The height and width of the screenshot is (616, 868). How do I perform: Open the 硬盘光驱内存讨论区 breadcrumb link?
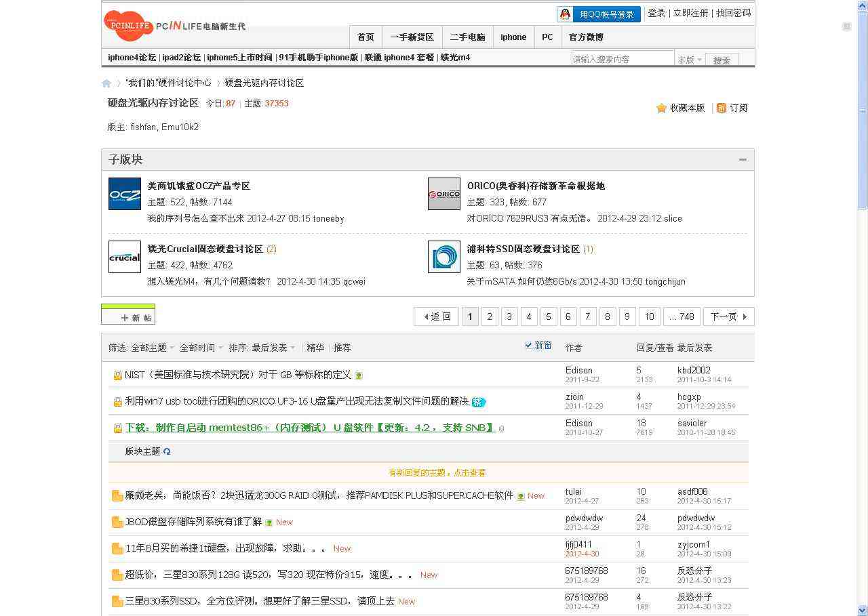coord(264,83)
